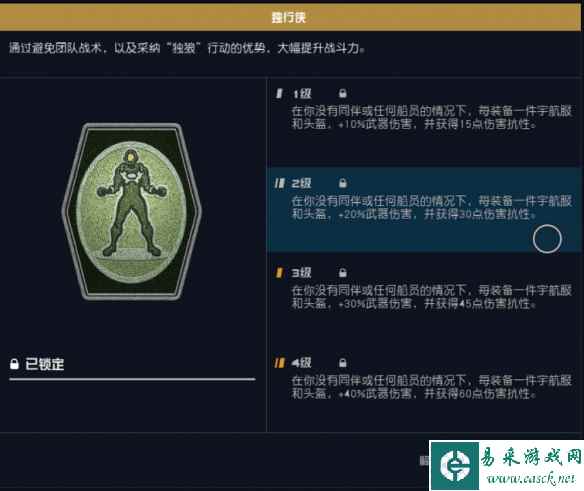Image resolution: width=584 pixels, height=491 pixels.
Task: Click the gold skill title bar
Action: tap(290, 17)
